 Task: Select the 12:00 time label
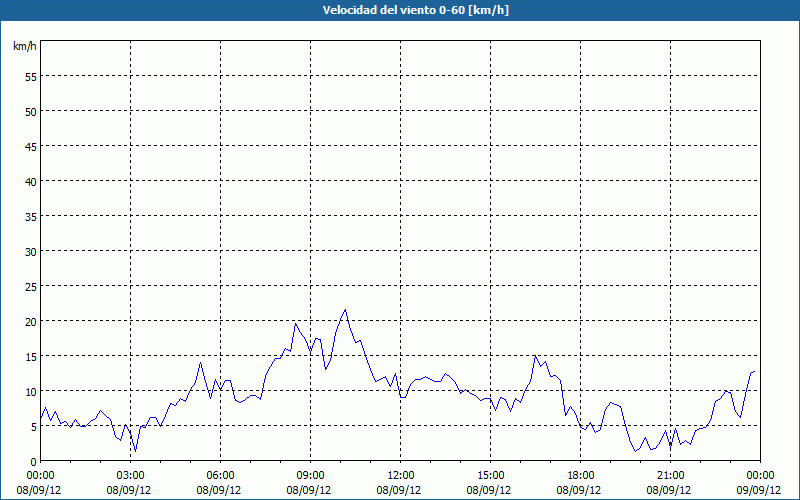pos(401,476)
